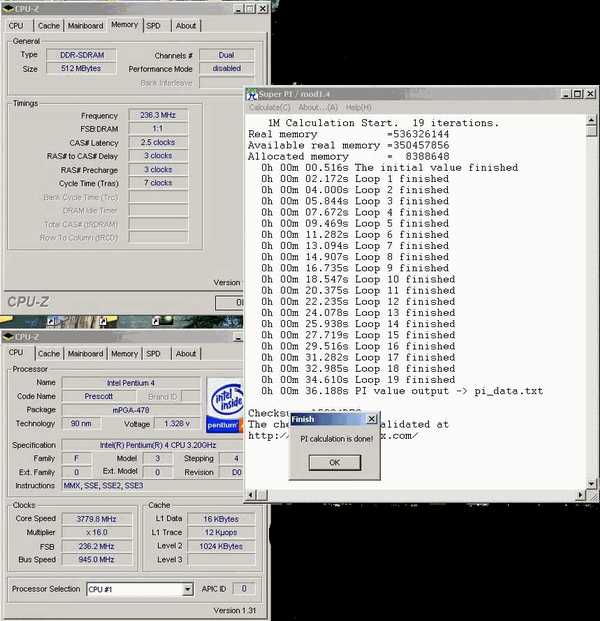The image size is (600, 621).
Task: Click the Dual channels value
Action: click(226, 55)
